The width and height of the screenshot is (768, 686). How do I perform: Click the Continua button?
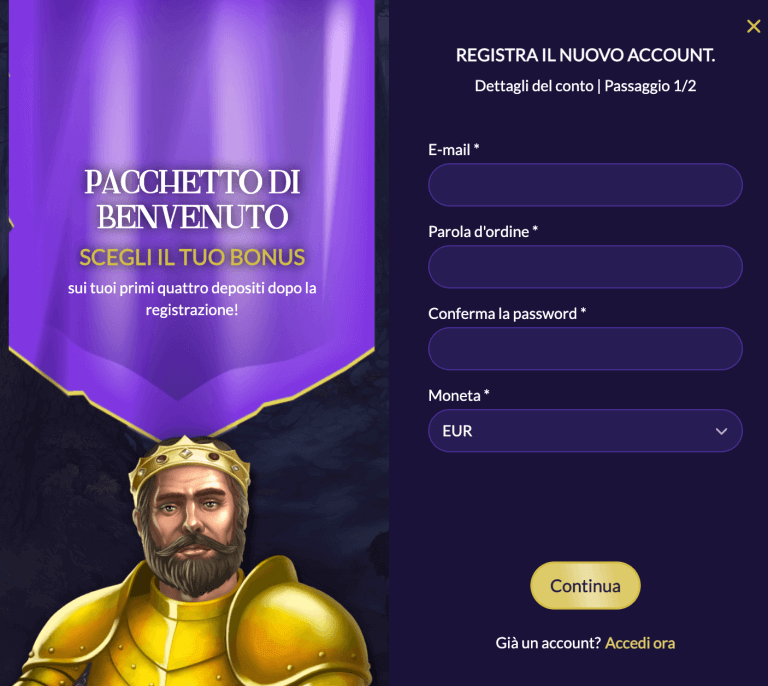585,586
